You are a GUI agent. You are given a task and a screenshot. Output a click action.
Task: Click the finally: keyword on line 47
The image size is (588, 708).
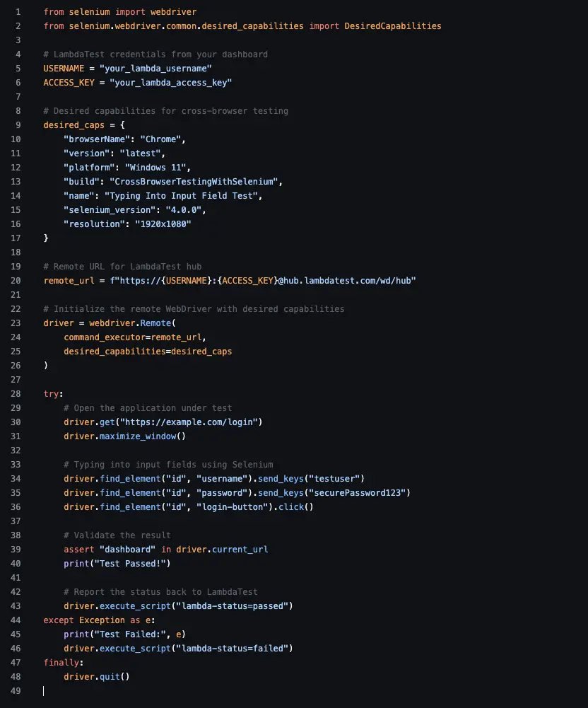tap(63, 663)
